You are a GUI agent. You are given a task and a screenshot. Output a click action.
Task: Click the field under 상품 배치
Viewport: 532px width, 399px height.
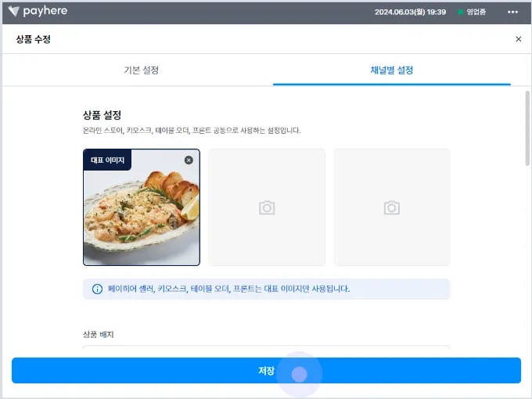[266, 347]
